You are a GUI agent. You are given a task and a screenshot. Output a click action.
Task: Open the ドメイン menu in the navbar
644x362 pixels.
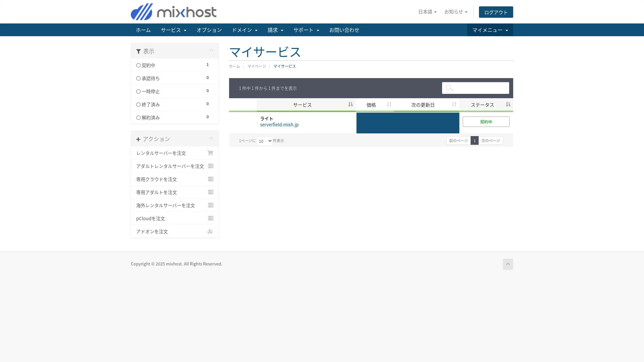(245, 30)
